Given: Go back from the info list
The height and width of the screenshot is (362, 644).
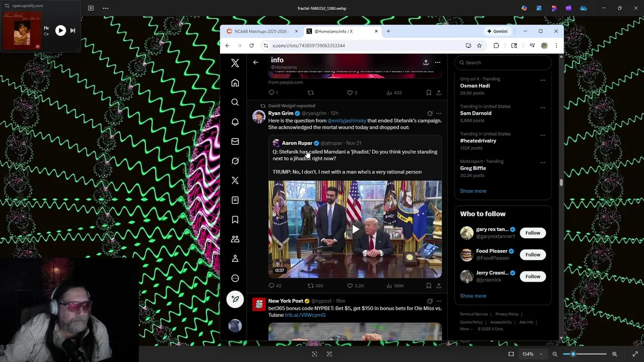Looking at the screenshot, I should coord(256,62).
